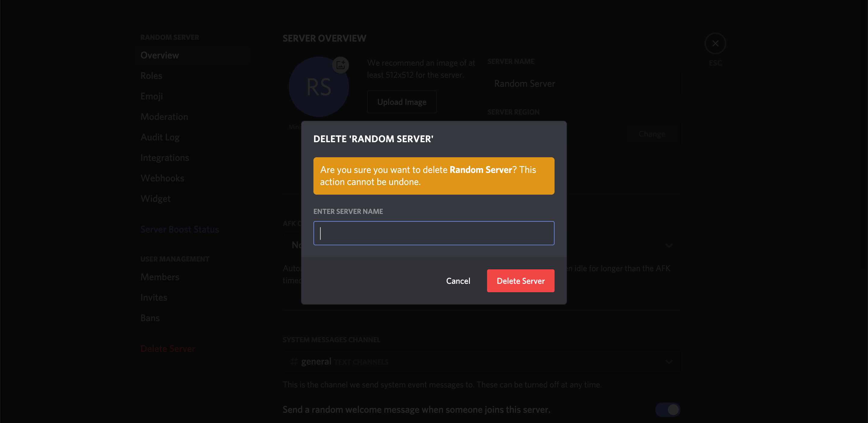
Task: Select Delete Server in sidebar
Action: [168, 349]
